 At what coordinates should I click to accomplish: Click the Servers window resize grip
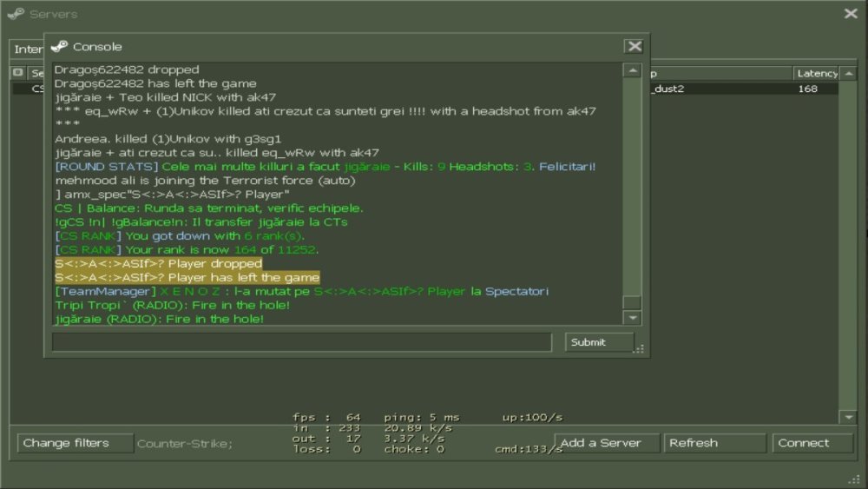point(855,479)
